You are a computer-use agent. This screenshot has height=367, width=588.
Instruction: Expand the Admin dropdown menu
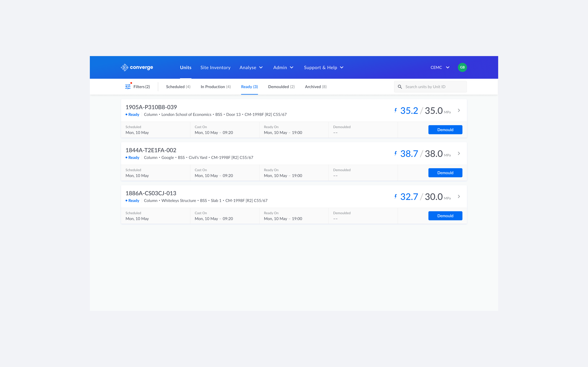[x=283, y=67]
